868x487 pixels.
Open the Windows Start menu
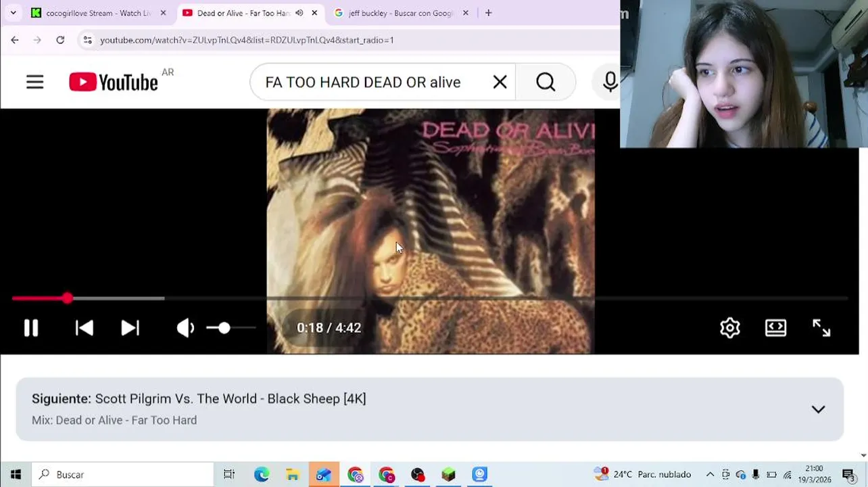(16, 475)
